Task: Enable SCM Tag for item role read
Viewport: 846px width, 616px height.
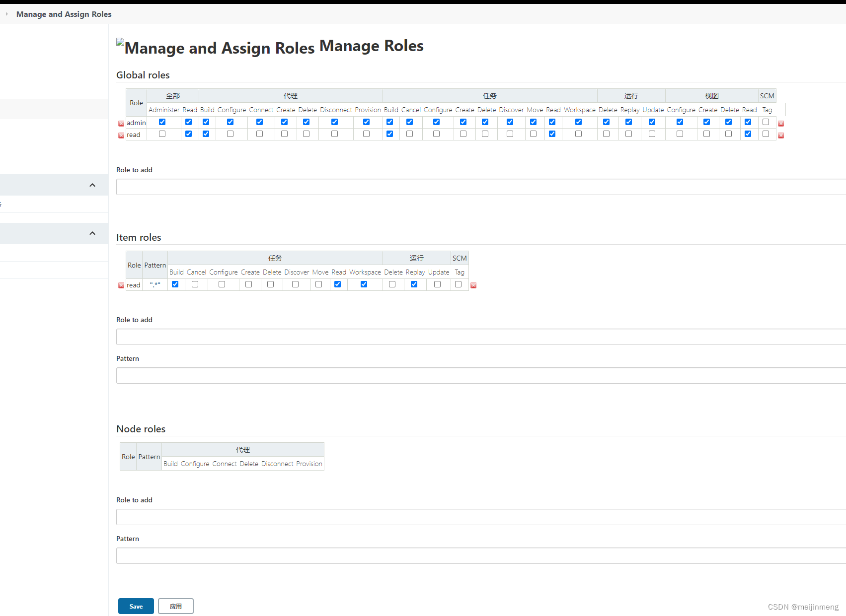Action: click(x=458, y=284)
